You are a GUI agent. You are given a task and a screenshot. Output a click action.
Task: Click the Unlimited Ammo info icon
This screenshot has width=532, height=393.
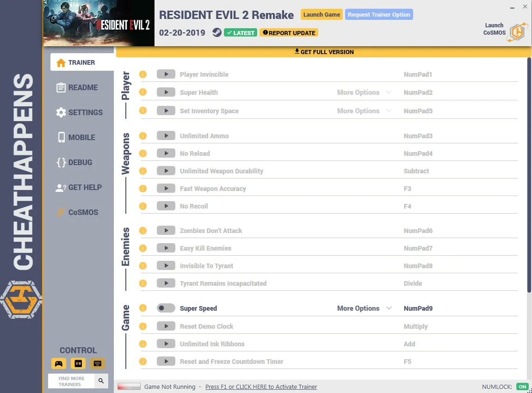(x=143, y=135)
